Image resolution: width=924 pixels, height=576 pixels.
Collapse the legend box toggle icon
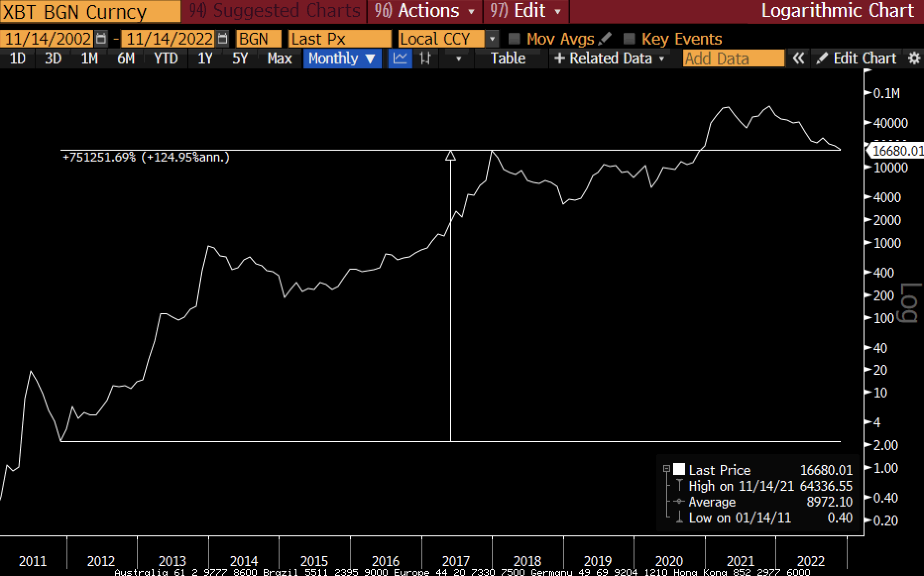(x=667, y=468)
